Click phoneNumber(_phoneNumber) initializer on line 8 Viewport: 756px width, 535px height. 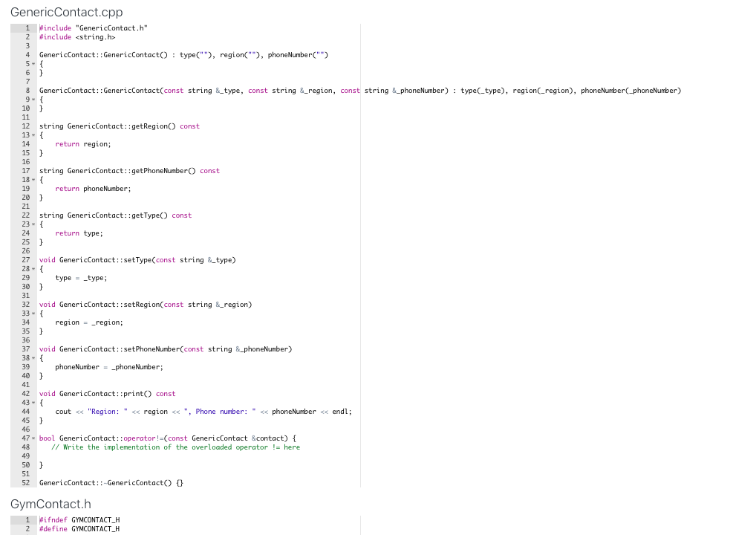point(630,91)
